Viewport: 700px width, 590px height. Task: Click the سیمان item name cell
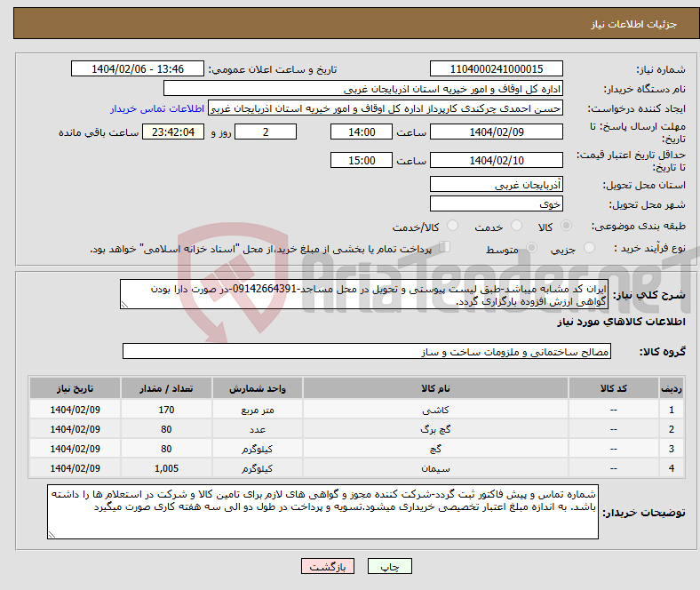point(435,468)
